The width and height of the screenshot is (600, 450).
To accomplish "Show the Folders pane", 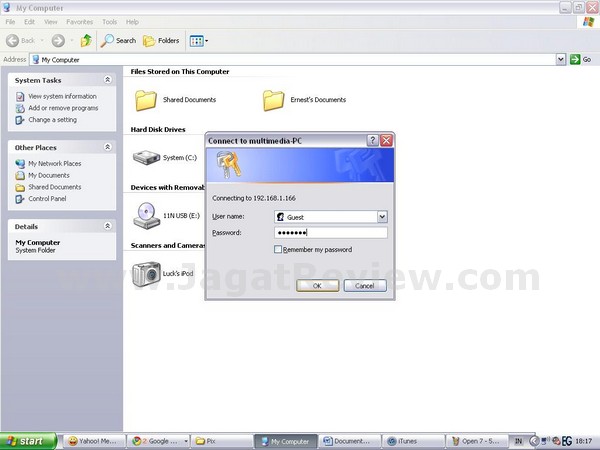I will [161, 41].
